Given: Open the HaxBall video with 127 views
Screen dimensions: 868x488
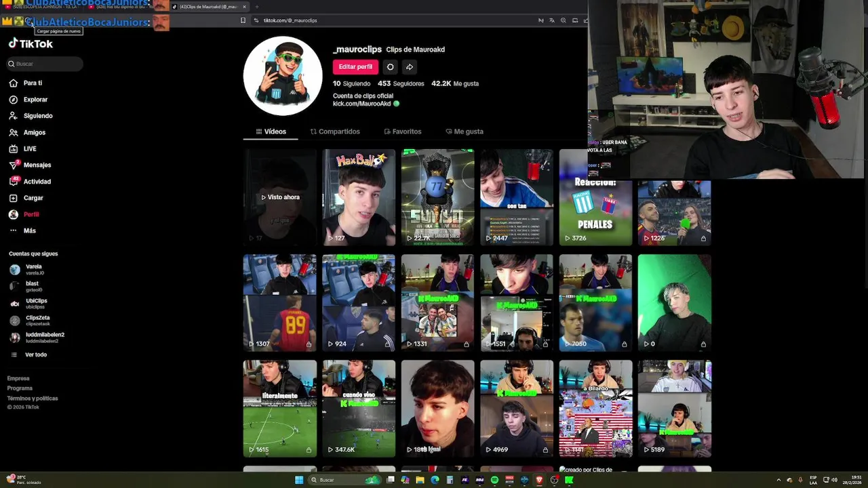Looking at the screenshot, I should 359,197.
